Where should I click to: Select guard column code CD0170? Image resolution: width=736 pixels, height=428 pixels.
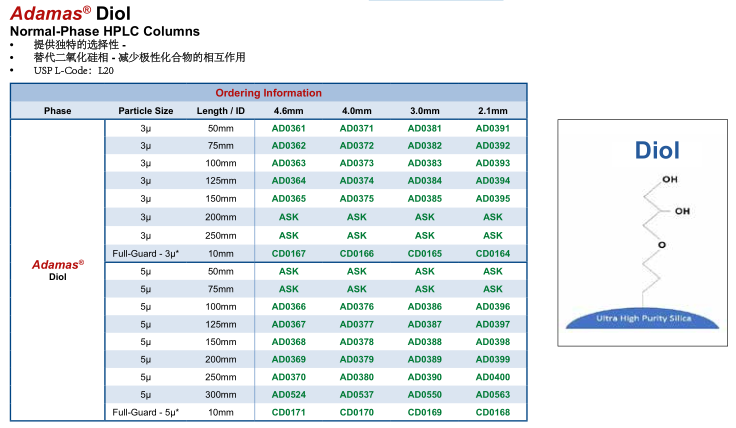coord(356,413)
